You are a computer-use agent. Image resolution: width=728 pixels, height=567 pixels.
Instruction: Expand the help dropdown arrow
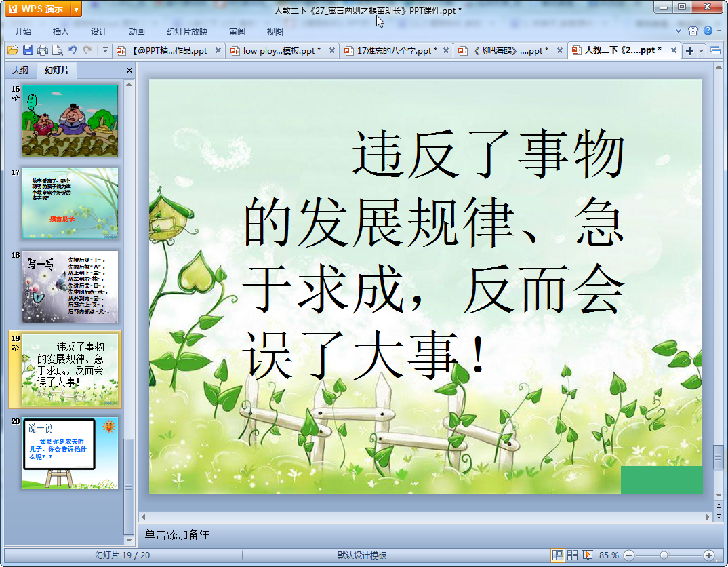[x=719, y=31]
